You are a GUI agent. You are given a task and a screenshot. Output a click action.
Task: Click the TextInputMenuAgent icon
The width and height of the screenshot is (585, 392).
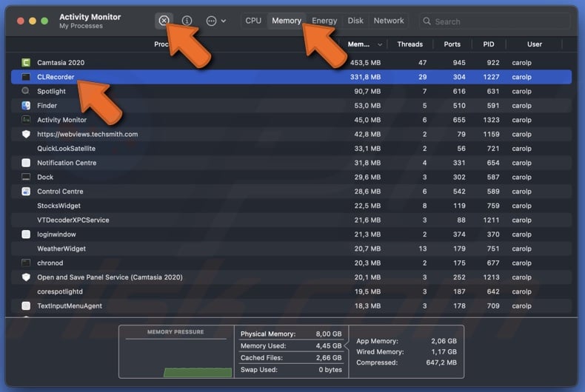coord(26,306)
